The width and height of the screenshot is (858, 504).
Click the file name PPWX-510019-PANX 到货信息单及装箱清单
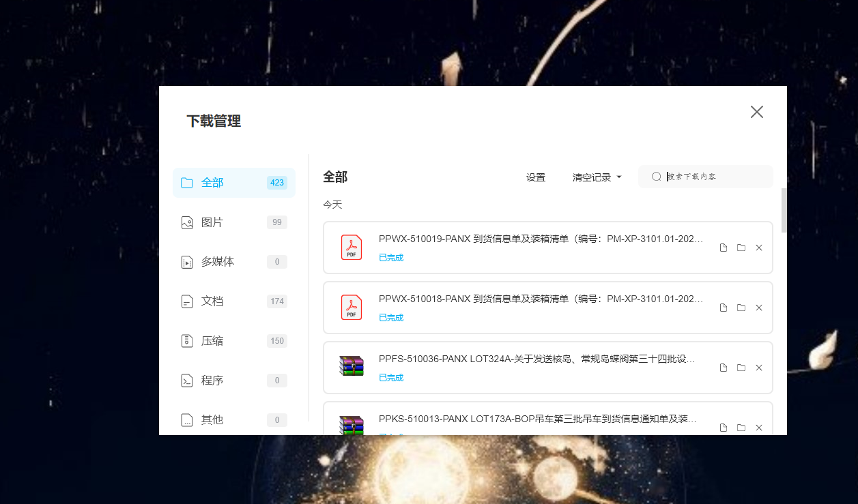[x=541, y=239]
